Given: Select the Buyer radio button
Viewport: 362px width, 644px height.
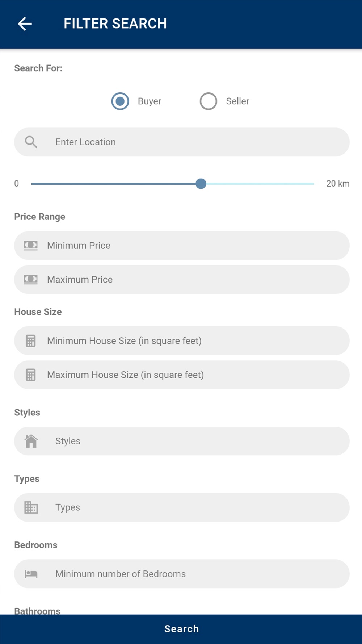Looking at the screenshot, I should (x=120, y=101).
